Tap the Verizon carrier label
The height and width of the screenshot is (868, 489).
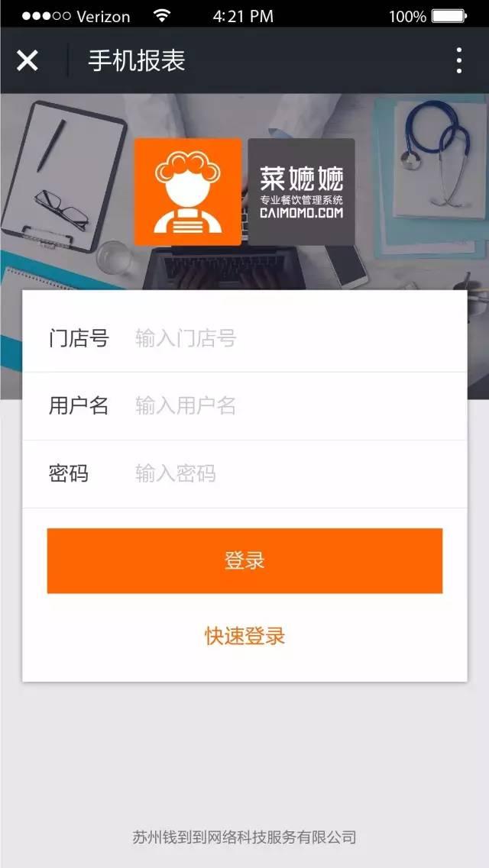(104, 17)
